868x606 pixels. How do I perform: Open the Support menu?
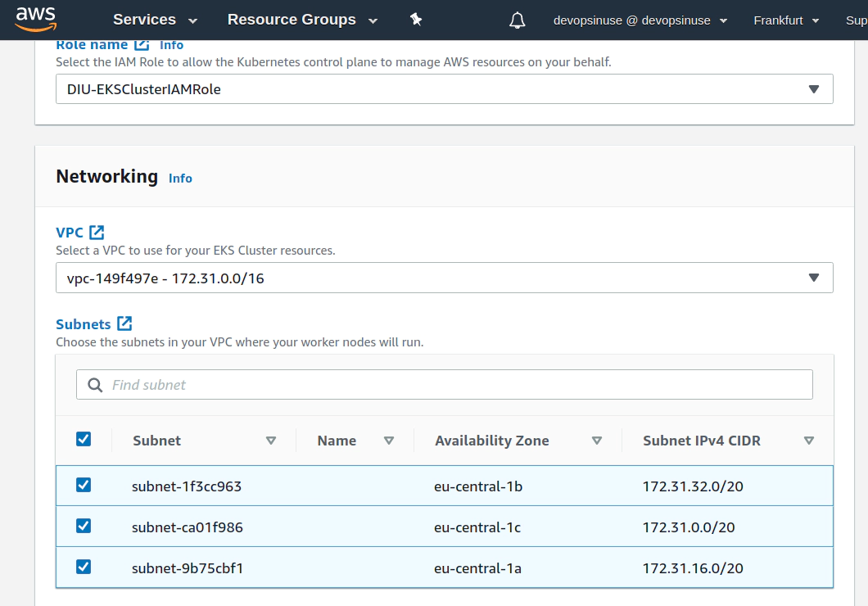[x=857, y=20]
